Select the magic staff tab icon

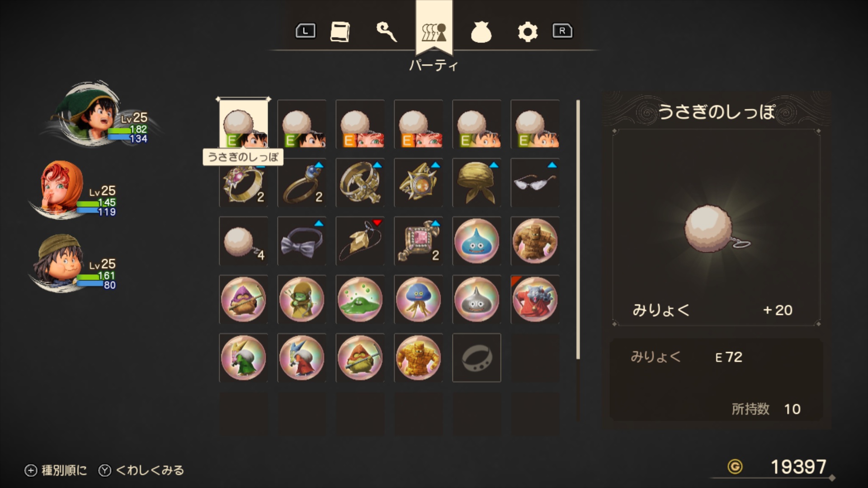(x=387, y=32)
